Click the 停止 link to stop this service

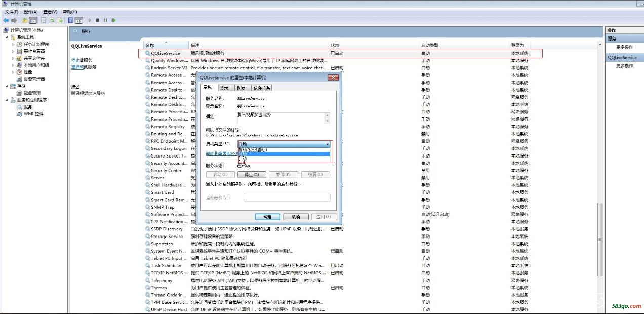75,60
